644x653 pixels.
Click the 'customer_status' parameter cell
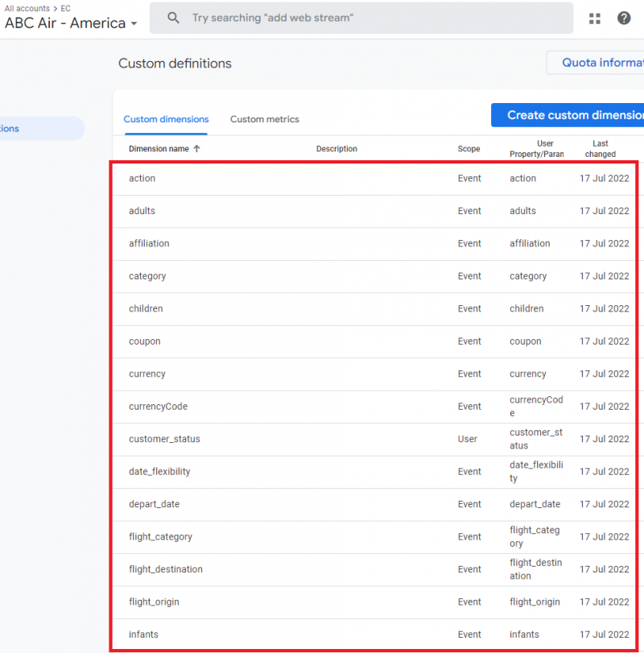point(536,439)
